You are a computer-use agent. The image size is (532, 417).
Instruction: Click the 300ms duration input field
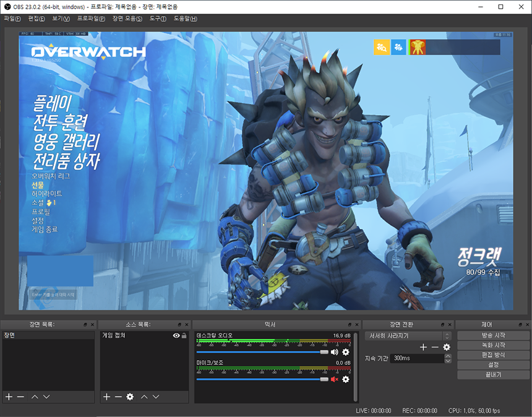click(x=418, y=358)
